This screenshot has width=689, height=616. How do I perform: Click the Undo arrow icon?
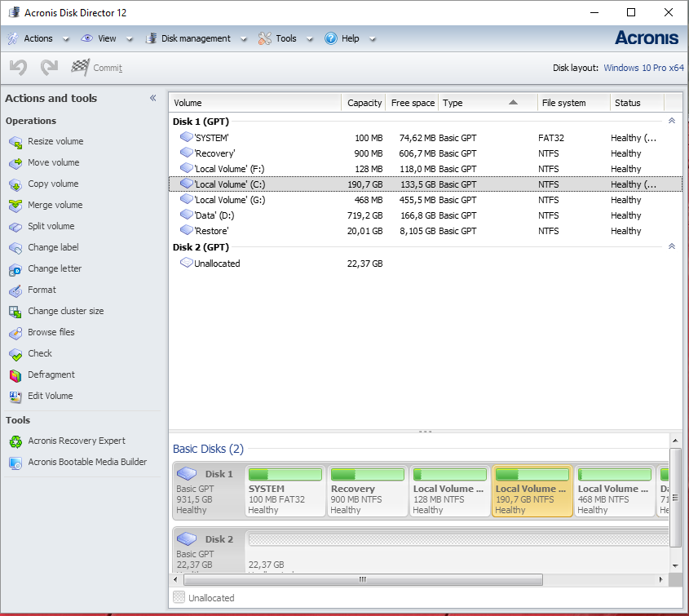[19, 67]
